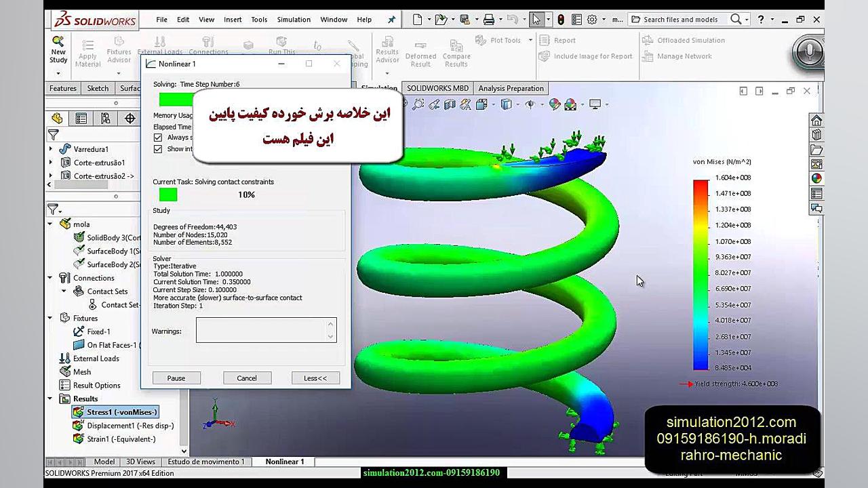Viewport: 868px width, 488px height.
Task: Click the microphone voice button
Action: click(808, 52)
